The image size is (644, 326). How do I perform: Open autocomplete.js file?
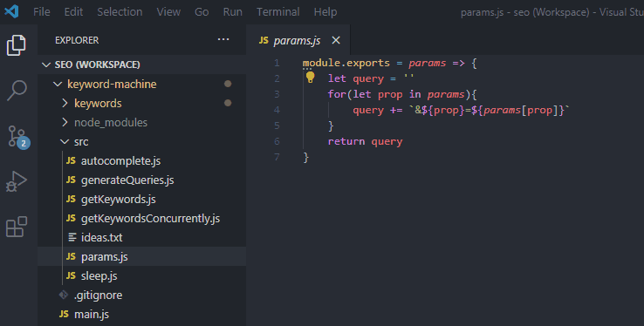[120, 160]
